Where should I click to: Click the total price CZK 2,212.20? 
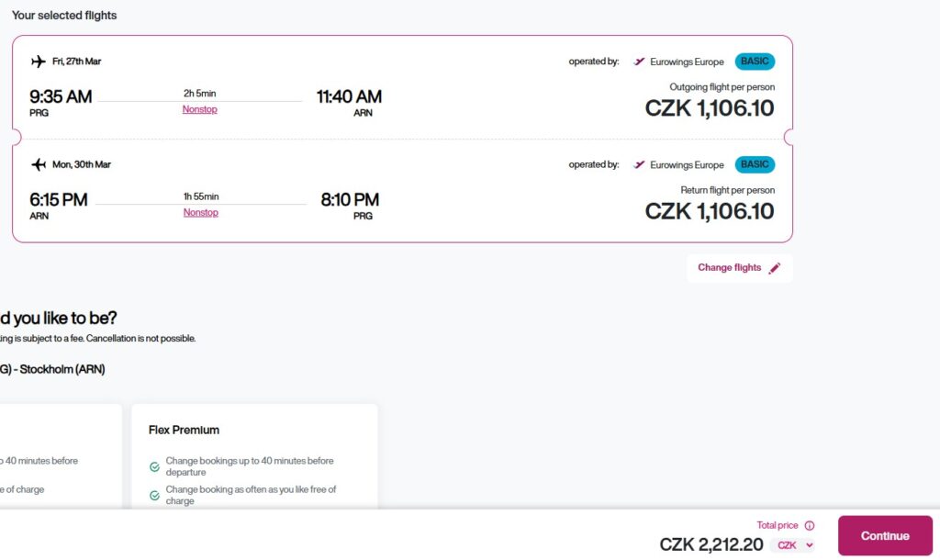pos(711,544)
